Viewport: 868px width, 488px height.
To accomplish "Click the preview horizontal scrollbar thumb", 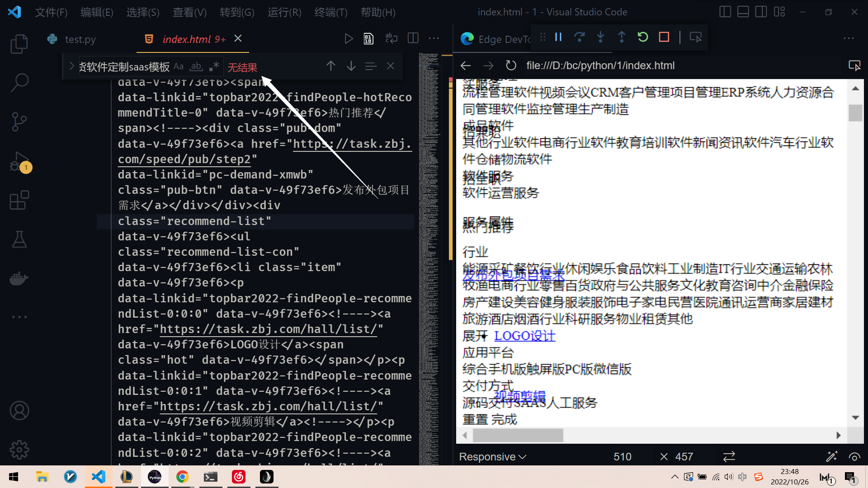I will (518, 435).
